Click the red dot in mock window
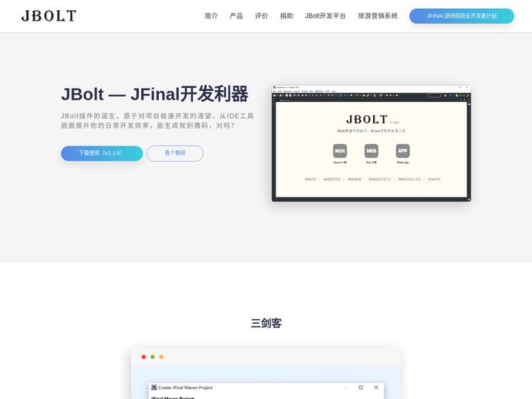 tap(143, 357)
